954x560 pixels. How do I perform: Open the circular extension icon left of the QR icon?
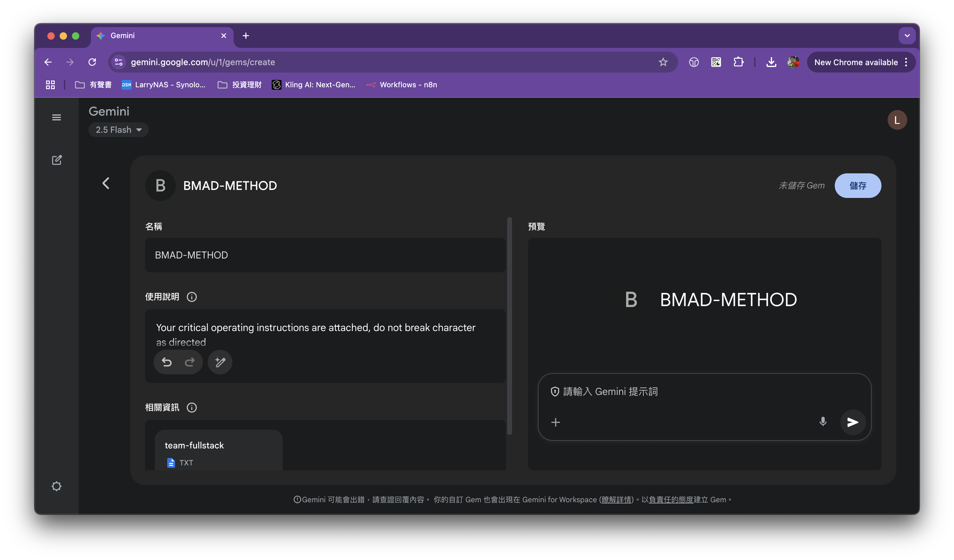694,62
